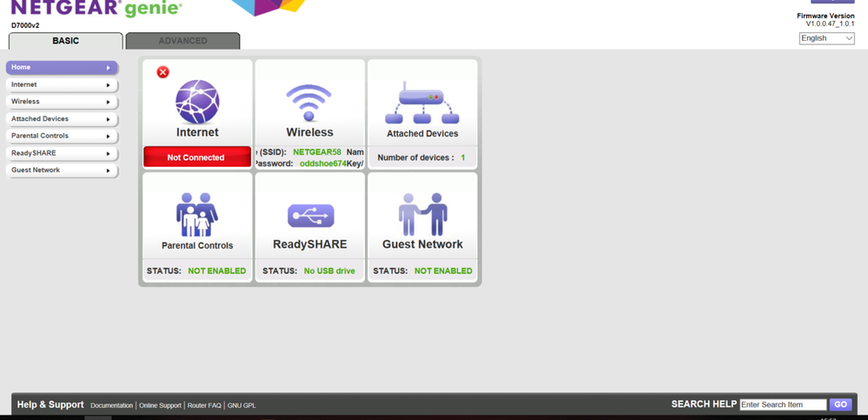
Task: Open the GNU GPL link
Action: (x=242, y=405)
